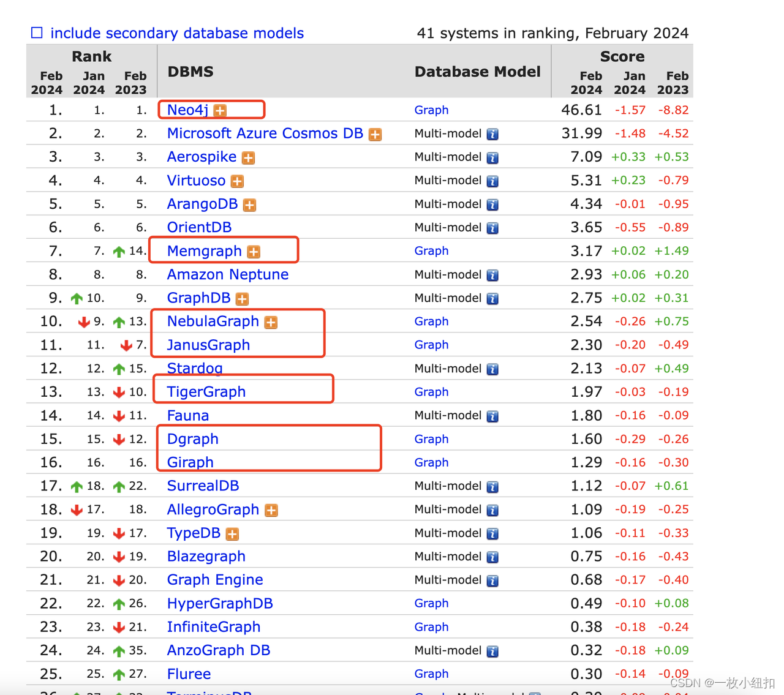Open the HyperGraphDB link
This screenshot has height=695, width=784.
pos(220,604)
